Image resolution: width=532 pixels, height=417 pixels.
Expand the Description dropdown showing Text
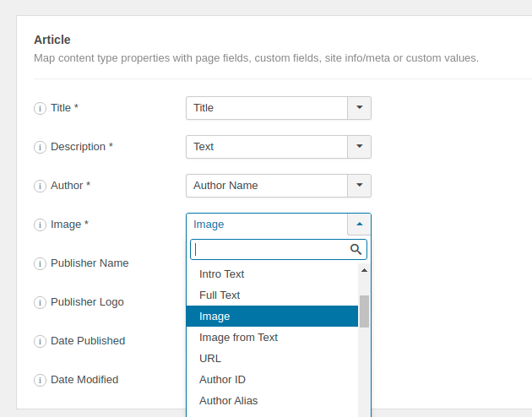359,147
